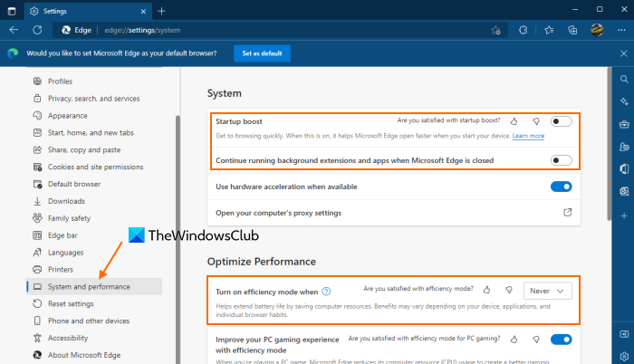Expand the Never efficiency mode dropdown
The image size is (634, 364).
tap(547, 291)
